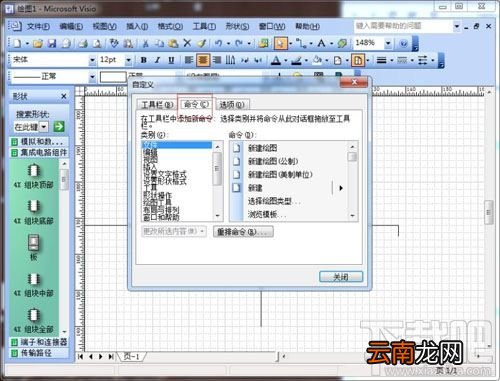
Task: Click the Paste clipboard icon
Action: point(173,43)
